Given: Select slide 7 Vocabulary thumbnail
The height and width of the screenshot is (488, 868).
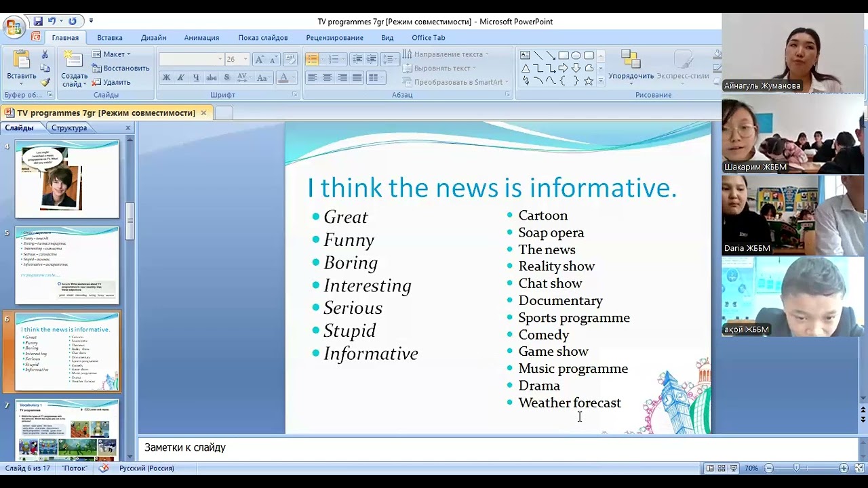Looking at the screenshot, I should (67, 430).
